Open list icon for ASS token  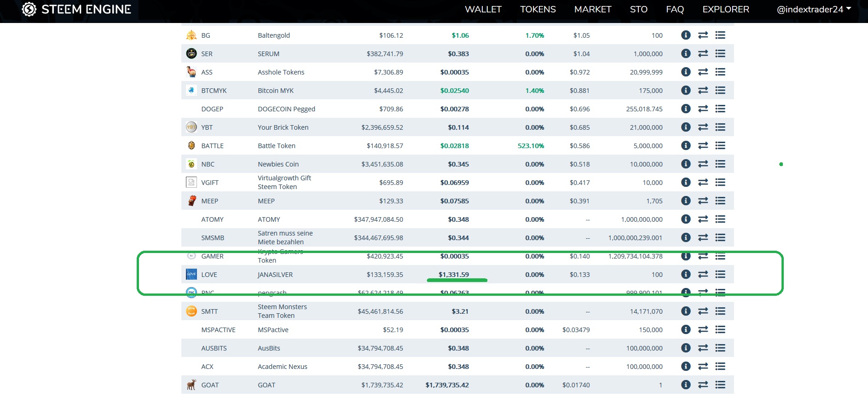(x=720, y=72)
